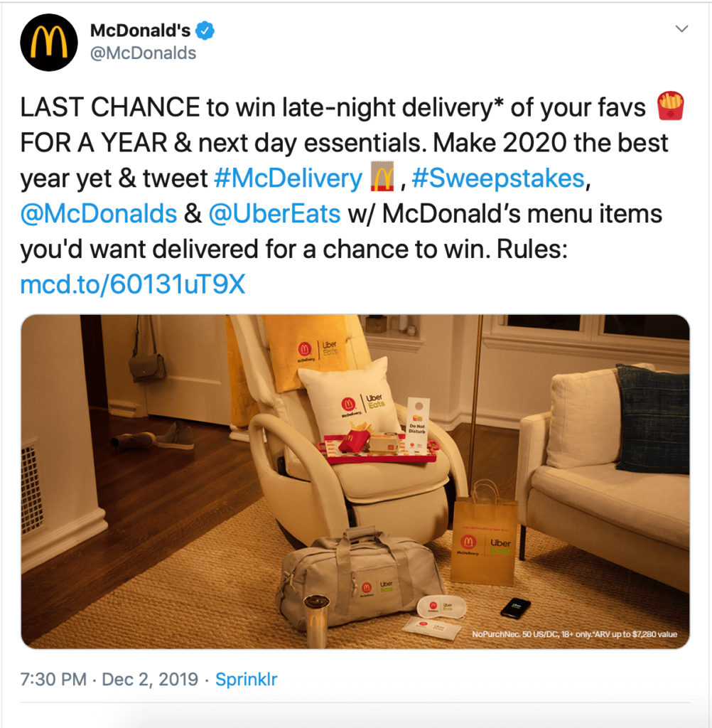The height and width of the screenshot is (728, 712).
Task: Click the #Sweepstakes hashtag
Action: [498, 178]
